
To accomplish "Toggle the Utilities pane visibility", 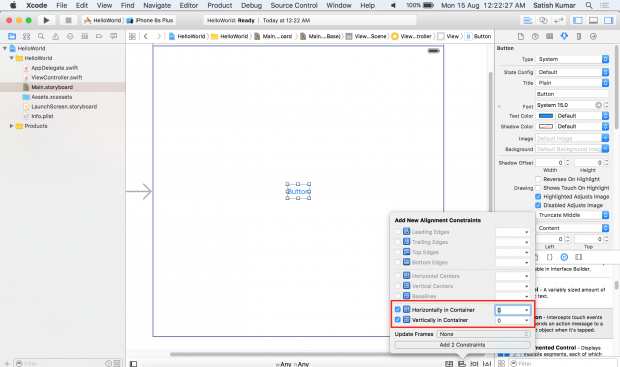I will (609, 20).
